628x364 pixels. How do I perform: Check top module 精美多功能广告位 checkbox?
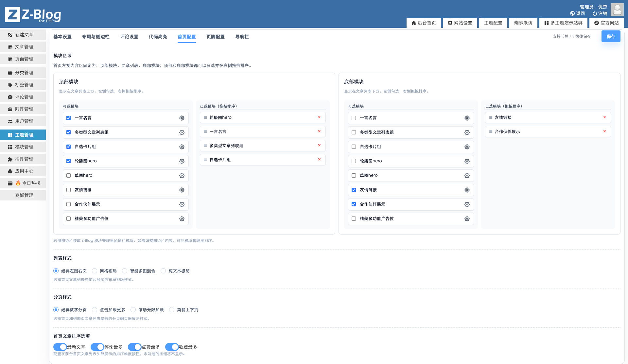point(69,218)
